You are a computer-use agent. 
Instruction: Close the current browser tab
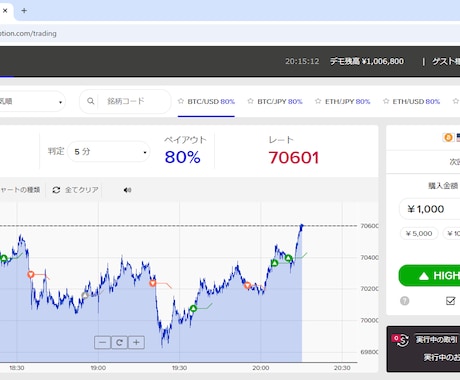(5, 11)
